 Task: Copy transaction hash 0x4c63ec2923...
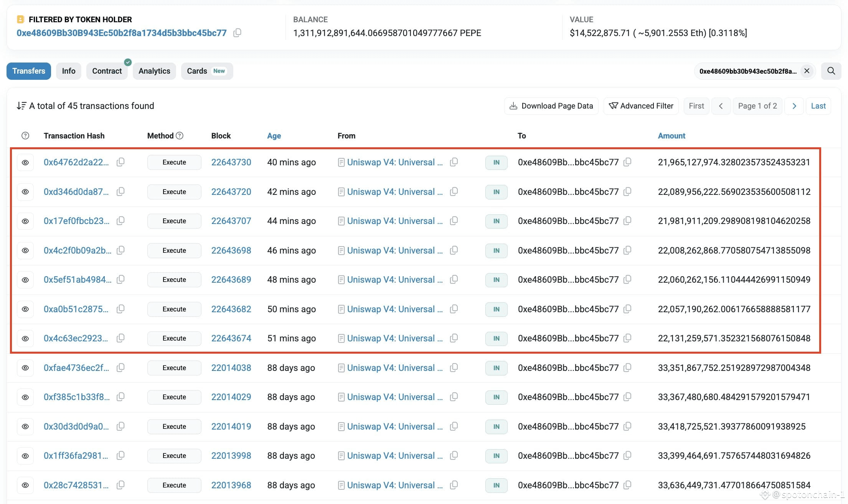click(x=120, y=338)
